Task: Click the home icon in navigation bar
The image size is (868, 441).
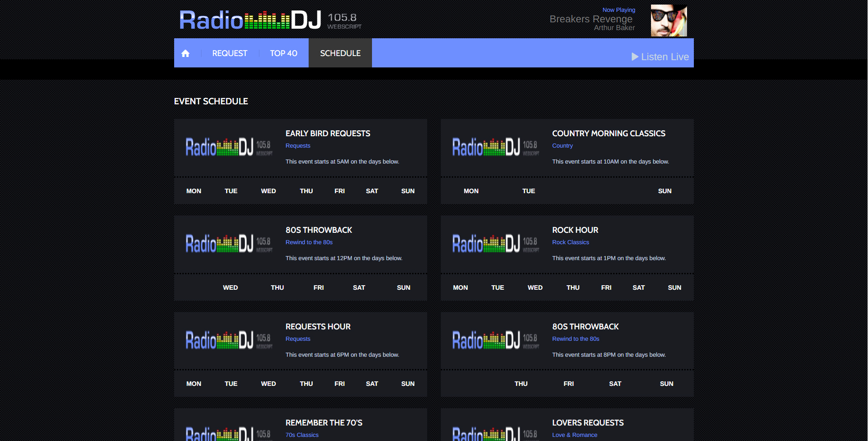Action: 185,53
